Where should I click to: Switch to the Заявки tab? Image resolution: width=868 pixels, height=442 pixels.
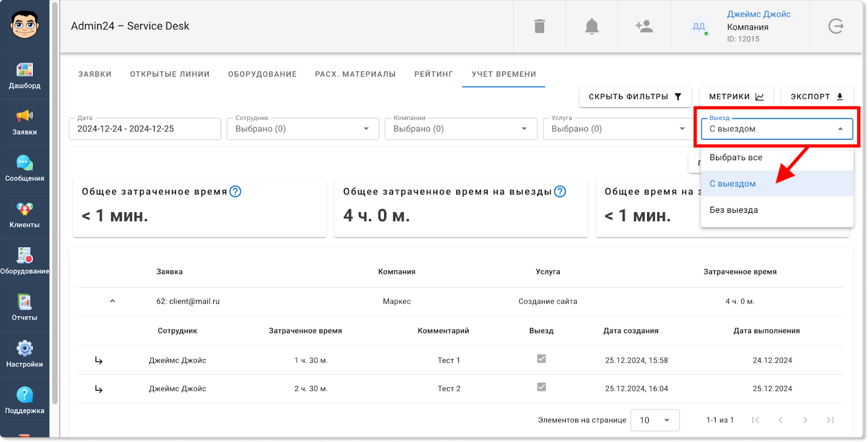95,74
